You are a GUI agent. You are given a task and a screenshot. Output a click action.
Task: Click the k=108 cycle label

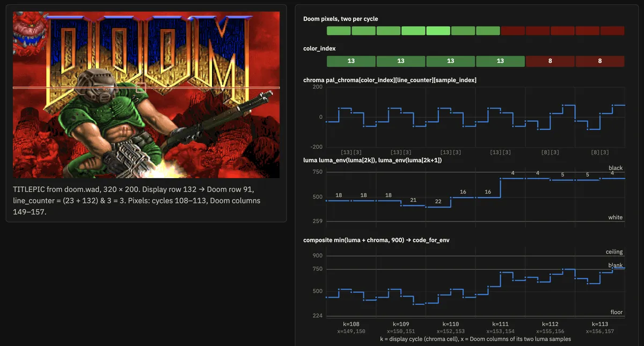351,324
